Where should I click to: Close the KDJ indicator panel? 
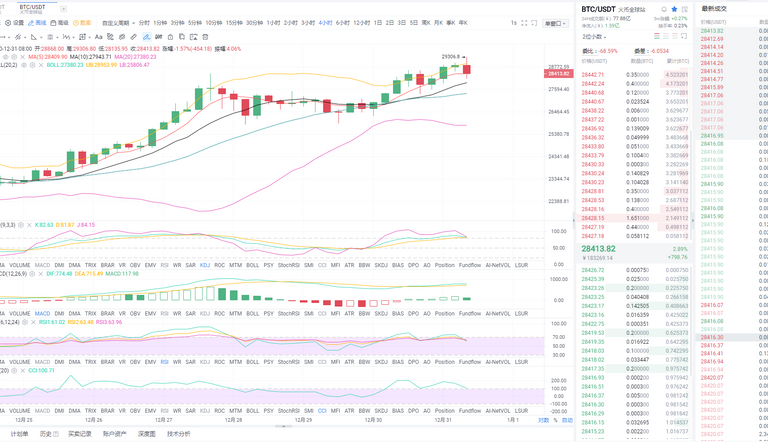29,225
